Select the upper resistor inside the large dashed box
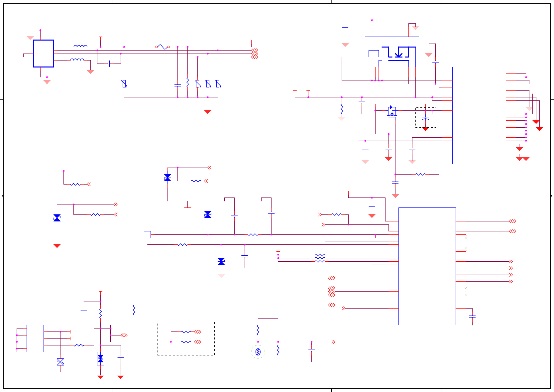The height and width of the screenshot is (392, 554). (186, 331)
